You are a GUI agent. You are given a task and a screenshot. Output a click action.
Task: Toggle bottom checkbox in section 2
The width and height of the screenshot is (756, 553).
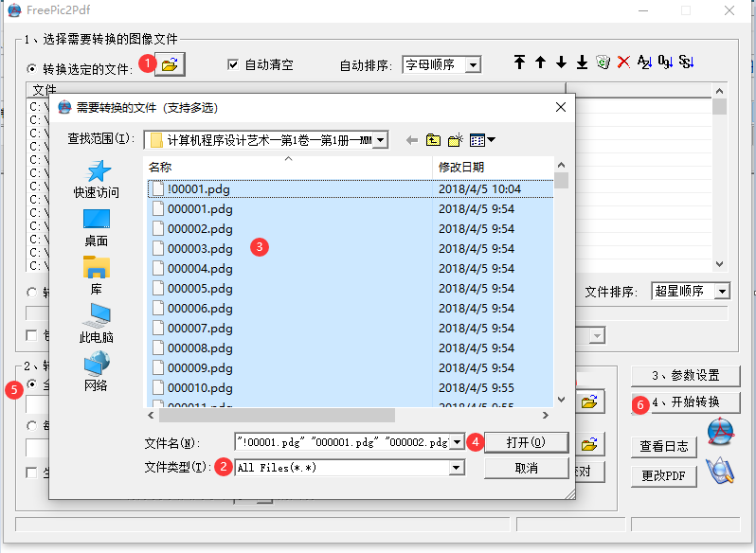point(32,473)
